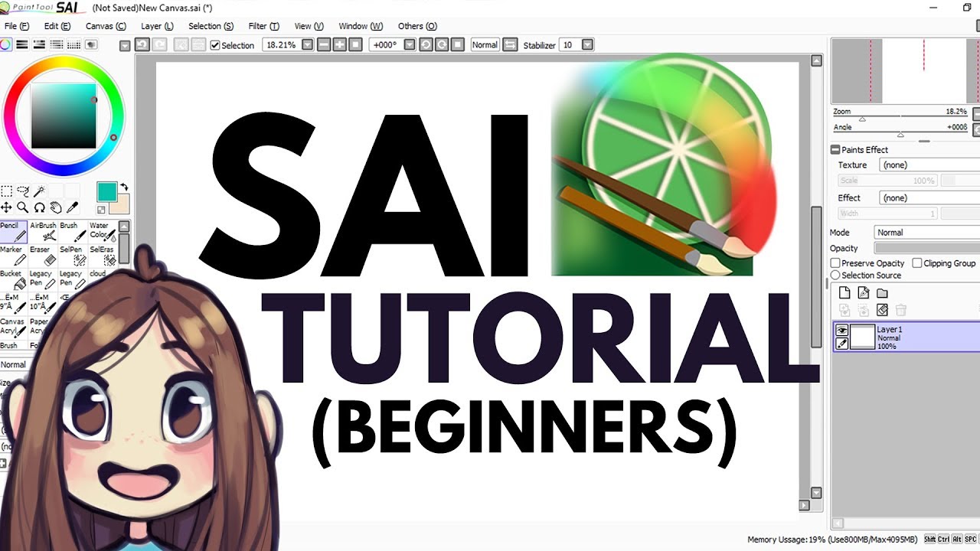Image resolution: width=980 pixels, height=551 pixels.
Task: Open the Filter menu
Action: 263,26
